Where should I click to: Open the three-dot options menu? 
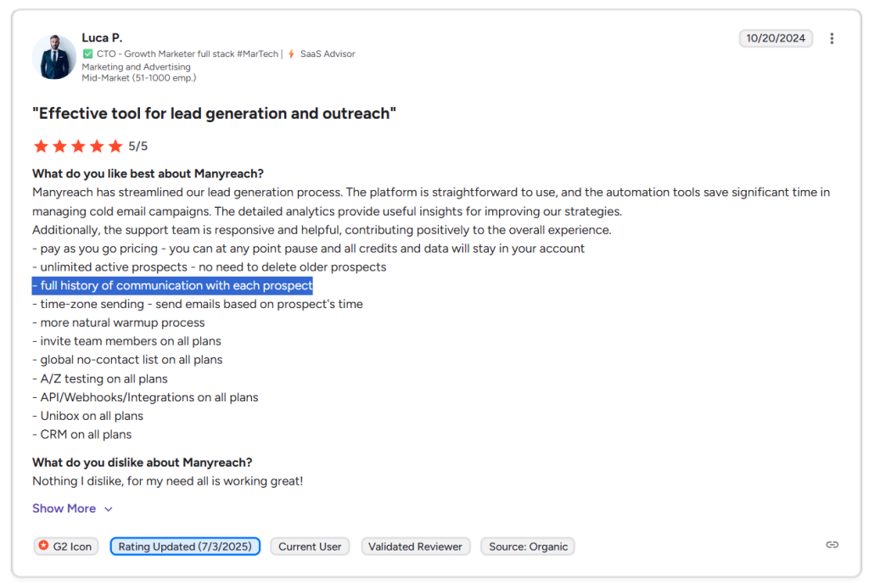(832, 38)
